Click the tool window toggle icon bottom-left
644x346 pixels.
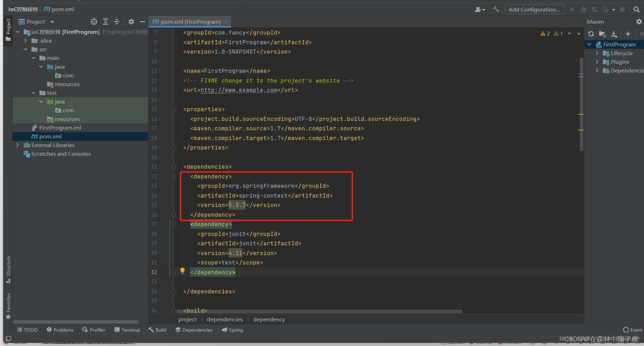tap(8, 338)
